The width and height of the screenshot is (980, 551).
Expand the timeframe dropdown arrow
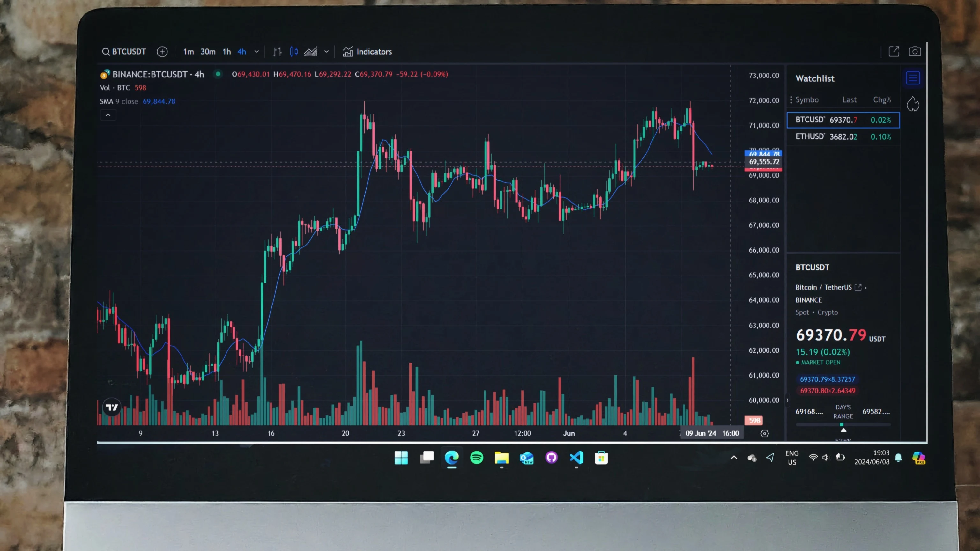click(x=256, y=52)
